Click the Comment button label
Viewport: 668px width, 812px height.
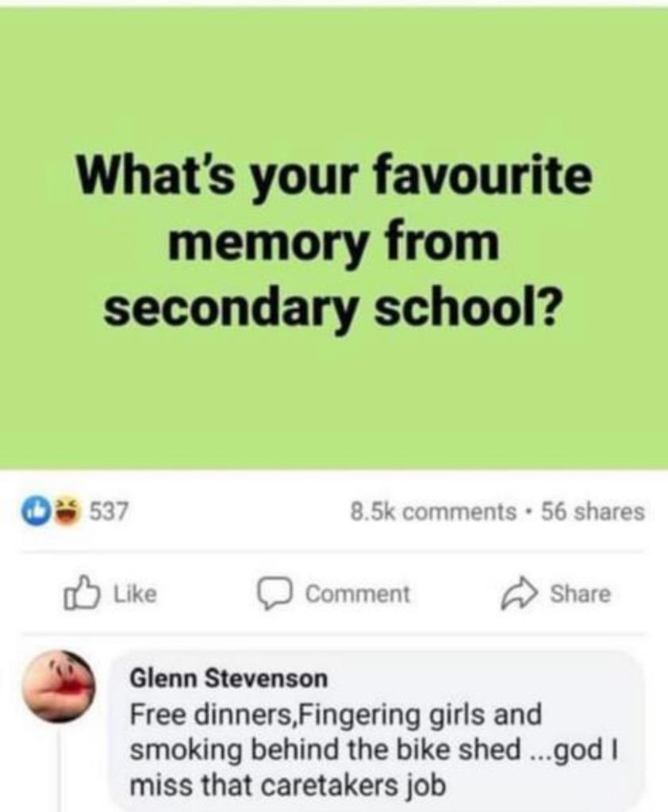[358, 594]
